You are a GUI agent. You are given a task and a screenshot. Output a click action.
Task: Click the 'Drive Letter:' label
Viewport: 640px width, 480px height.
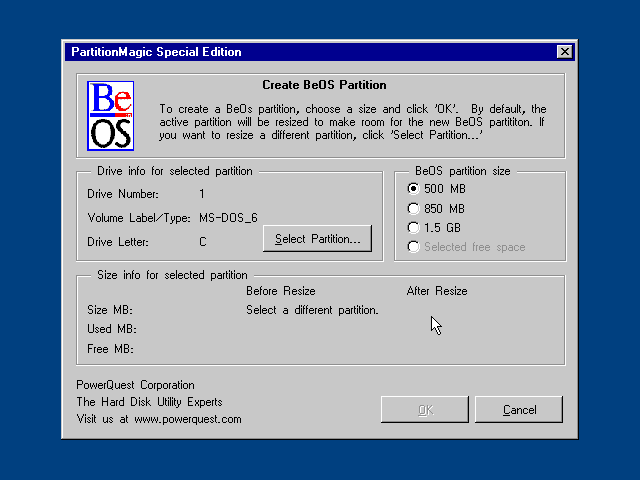point(118,242)
